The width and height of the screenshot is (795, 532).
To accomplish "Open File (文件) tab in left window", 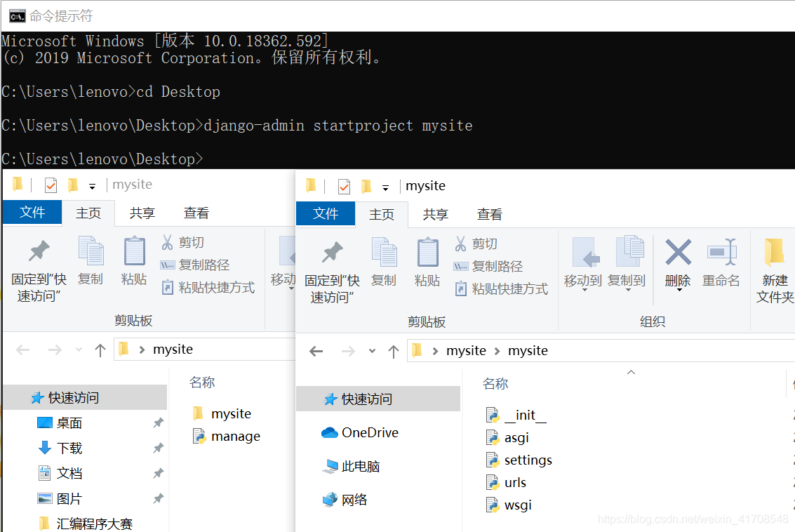I will coord(32,212).
